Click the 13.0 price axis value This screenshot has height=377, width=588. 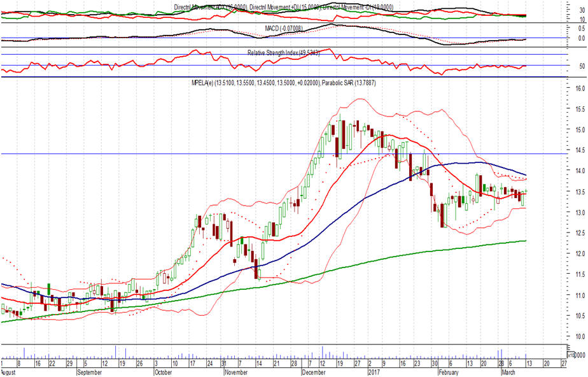pos(580,212)
